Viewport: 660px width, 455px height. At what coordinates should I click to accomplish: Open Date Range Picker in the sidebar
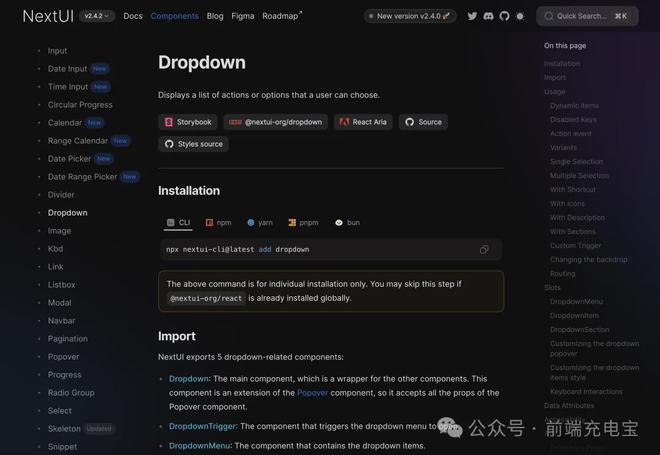pos(82,177)
